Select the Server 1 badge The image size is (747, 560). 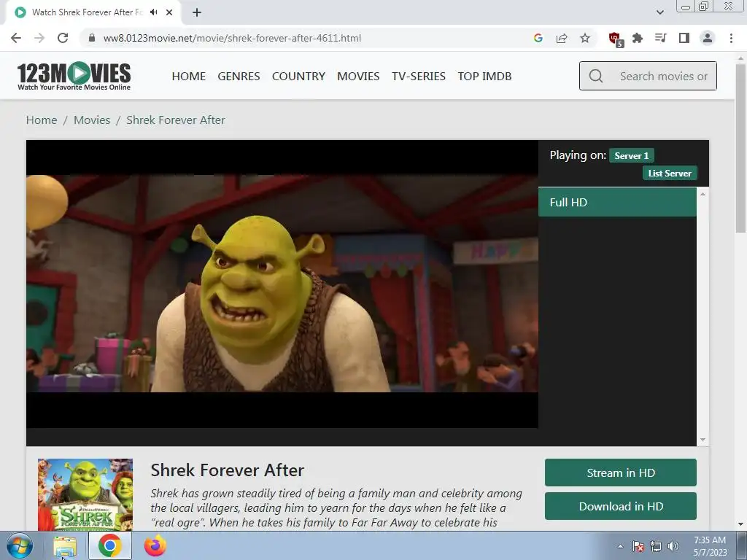(x=631, y=156)
